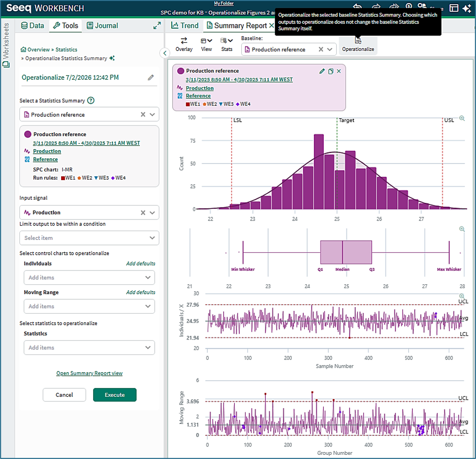Click My Folder link in header
The width and height of the screenshot is (476, 459).
224,3
